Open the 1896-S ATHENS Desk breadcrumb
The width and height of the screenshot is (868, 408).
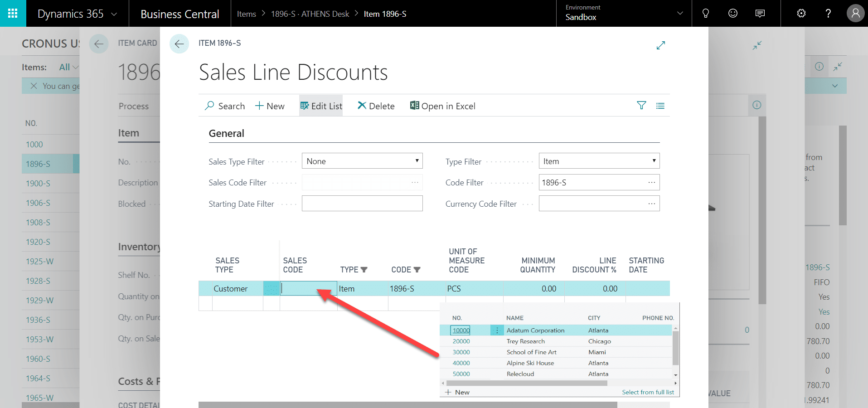pyautogui.click(x=310, y=14)
